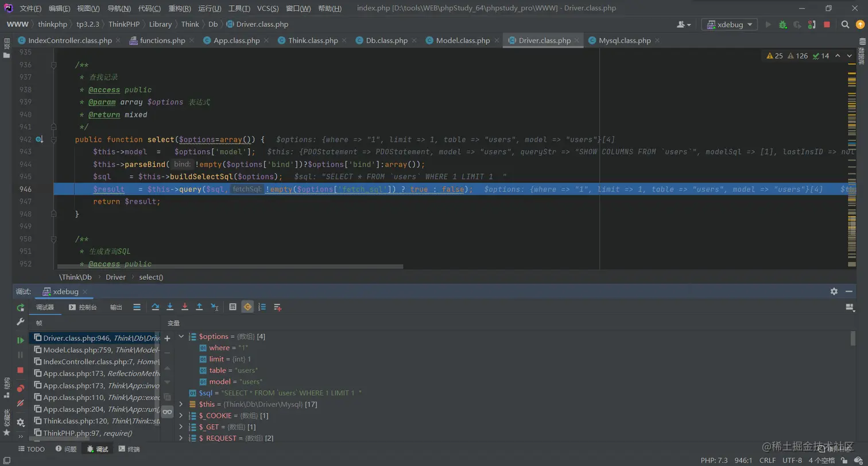The height and width of the screenshot is (466, 868).
Task: Click the CRLF line separator in status bar
Action: pyautogui.click(x=768, y=460)
